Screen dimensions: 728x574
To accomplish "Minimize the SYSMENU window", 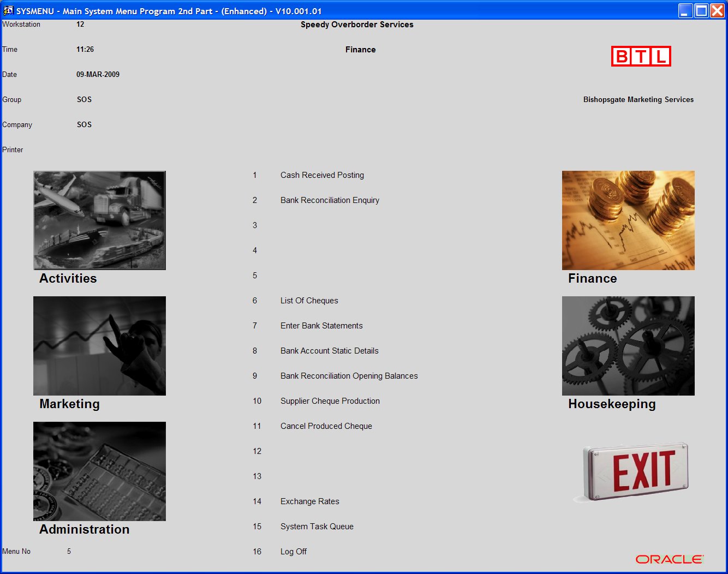I will pyautogui.click(x=685, y=10).
